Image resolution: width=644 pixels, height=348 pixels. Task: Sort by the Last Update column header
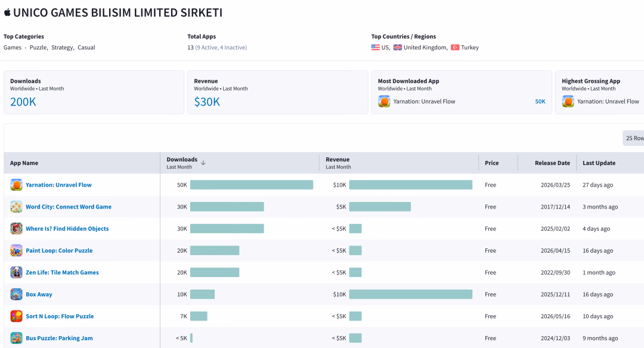(599, 163)
